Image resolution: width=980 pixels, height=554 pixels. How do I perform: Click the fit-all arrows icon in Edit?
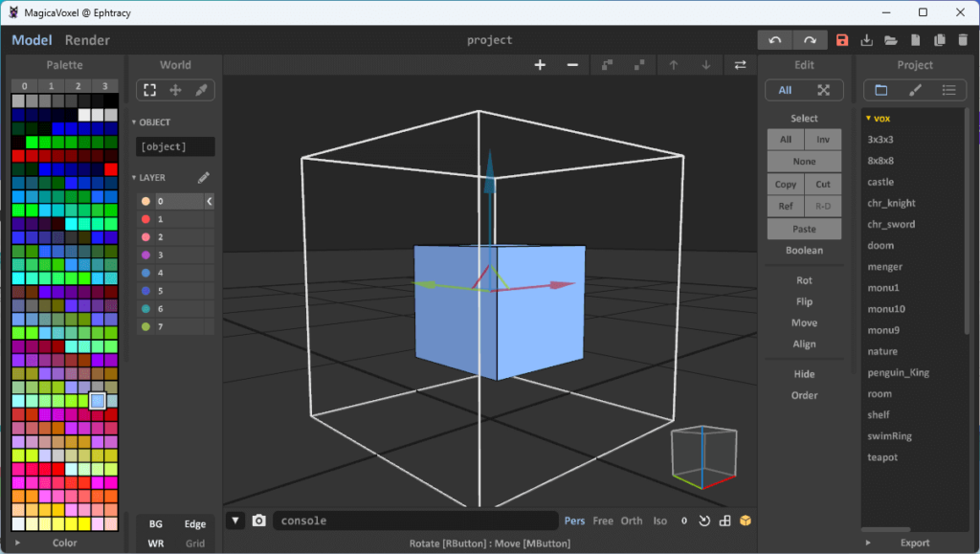point(824,90)
